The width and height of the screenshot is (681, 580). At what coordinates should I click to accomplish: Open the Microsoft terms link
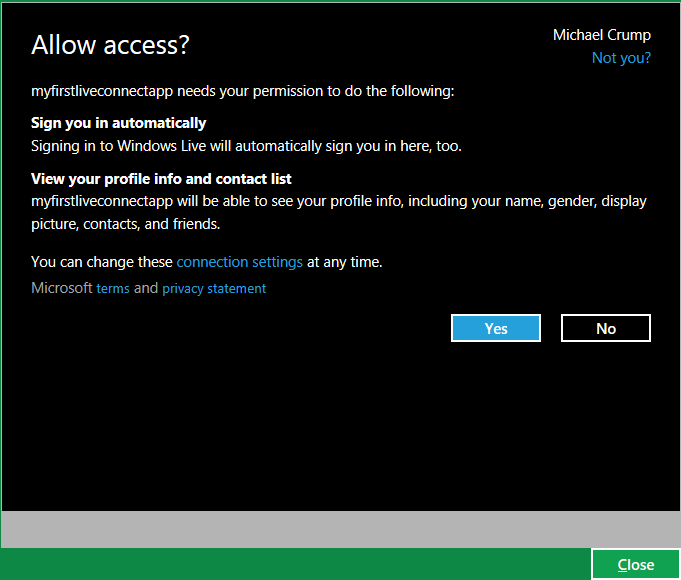click(113, 288)
